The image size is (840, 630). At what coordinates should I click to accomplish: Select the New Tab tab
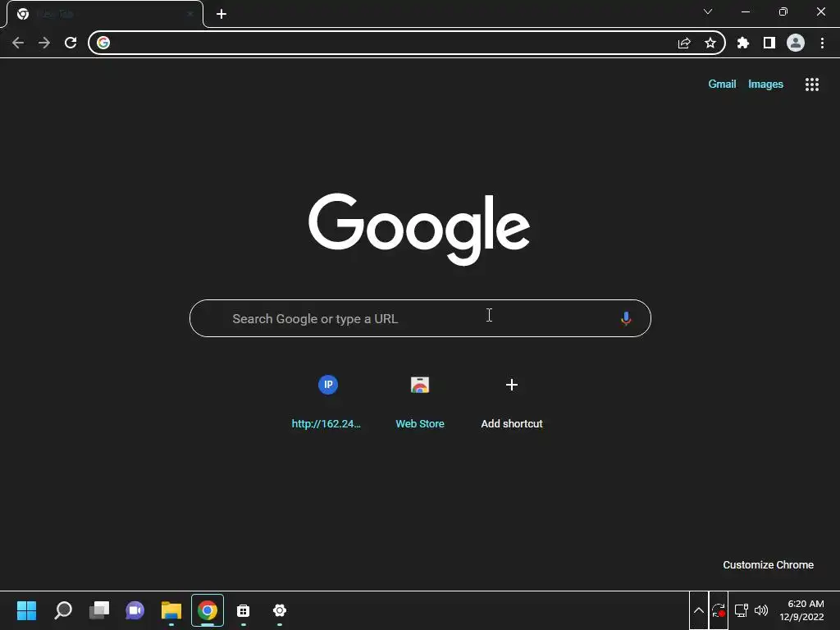pyautogui.click(x=105, y=14)
